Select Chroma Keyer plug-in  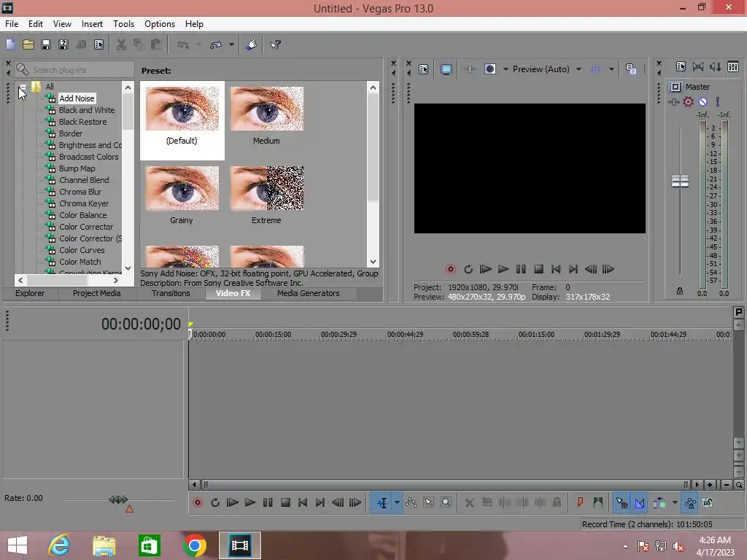point(84,203)
